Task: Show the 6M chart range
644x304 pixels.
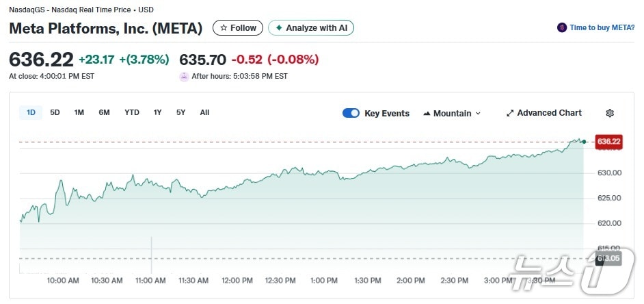Action: 104,112
